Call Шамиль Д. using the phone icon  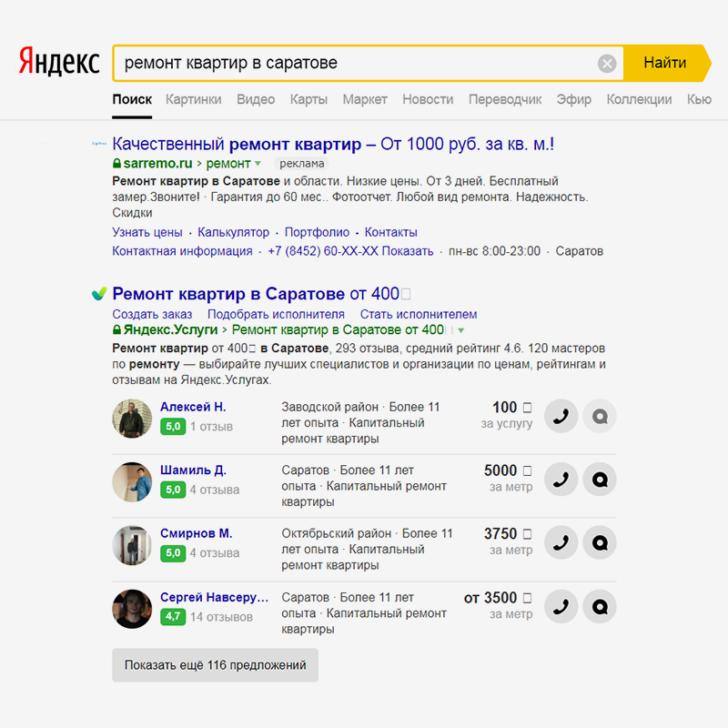(561, 480)
